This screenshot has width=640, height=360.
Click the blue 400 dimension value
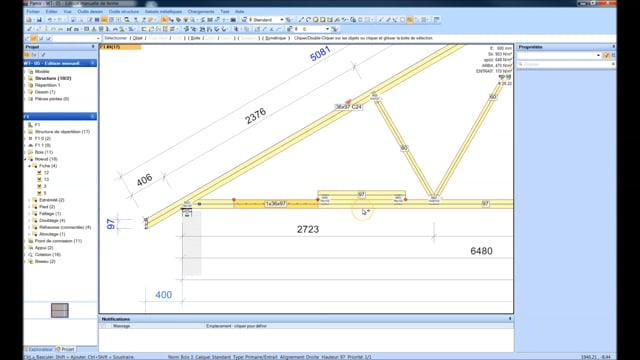coord(163,295)
